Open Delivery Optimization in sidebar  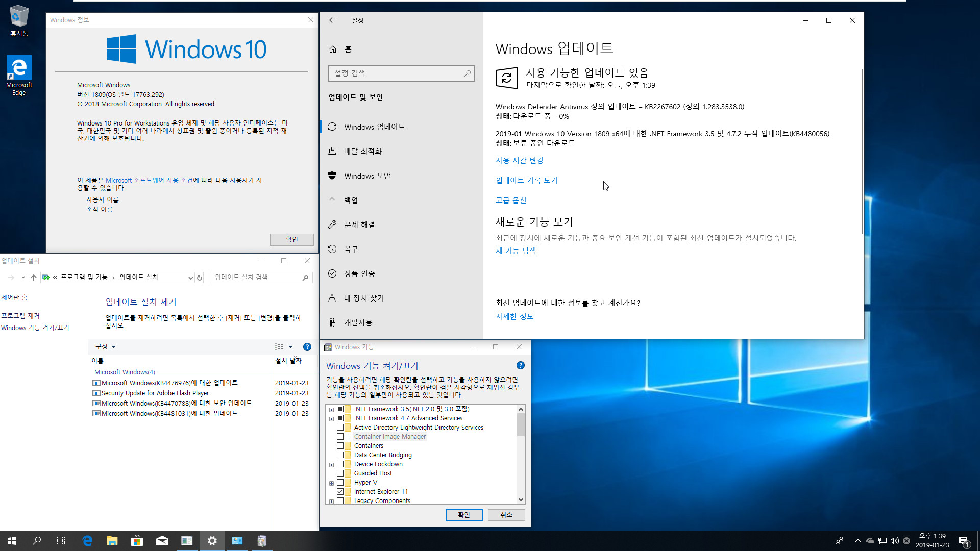pos(402,152)
